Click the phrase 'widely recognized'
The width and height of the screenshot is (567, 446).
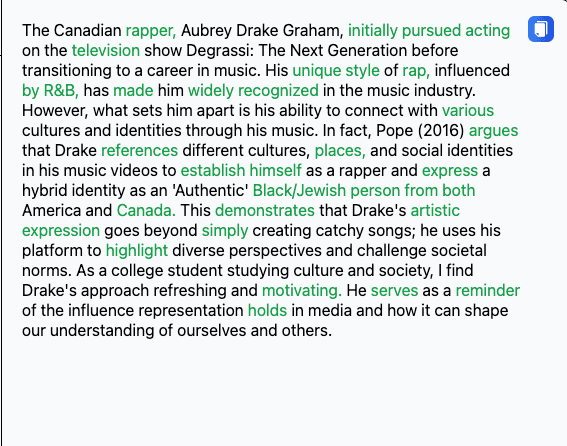coord(253,90)
